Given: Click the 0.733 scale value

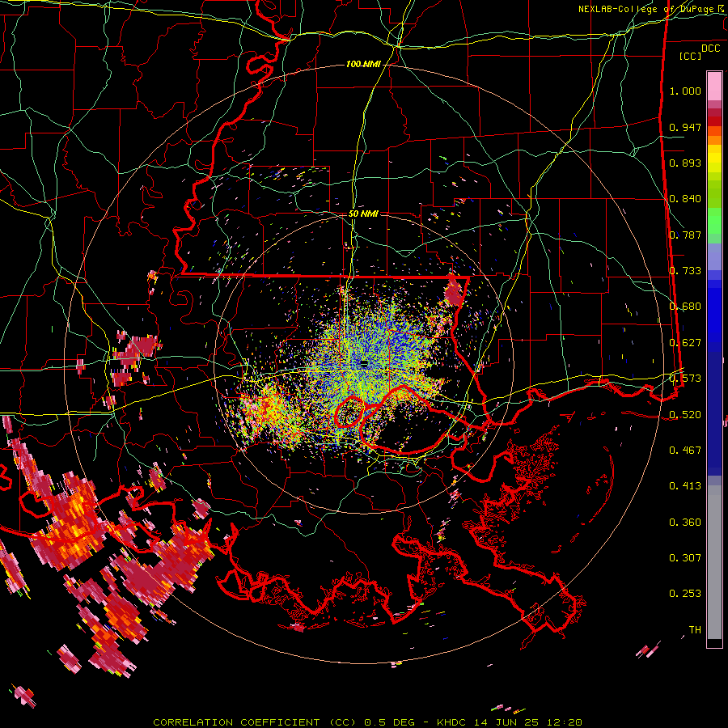Looking at the screenshot, I should click(x=685, y=271).
